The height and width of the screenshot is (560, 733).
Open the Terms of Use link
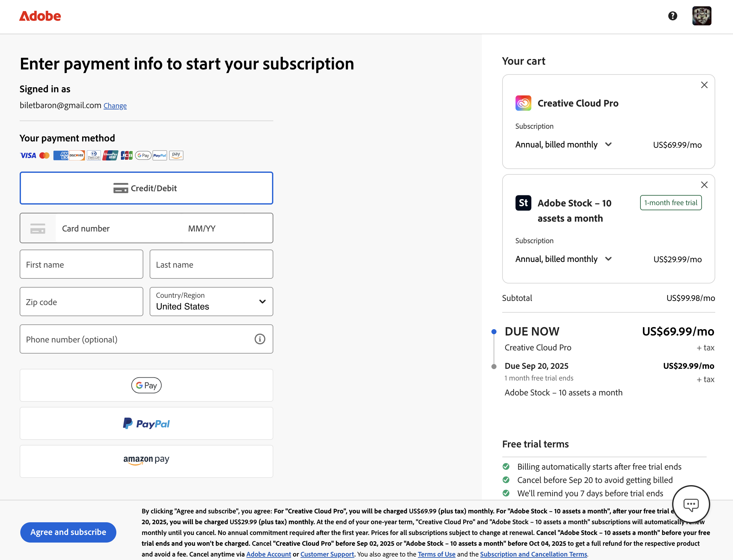tap(437, 554)
